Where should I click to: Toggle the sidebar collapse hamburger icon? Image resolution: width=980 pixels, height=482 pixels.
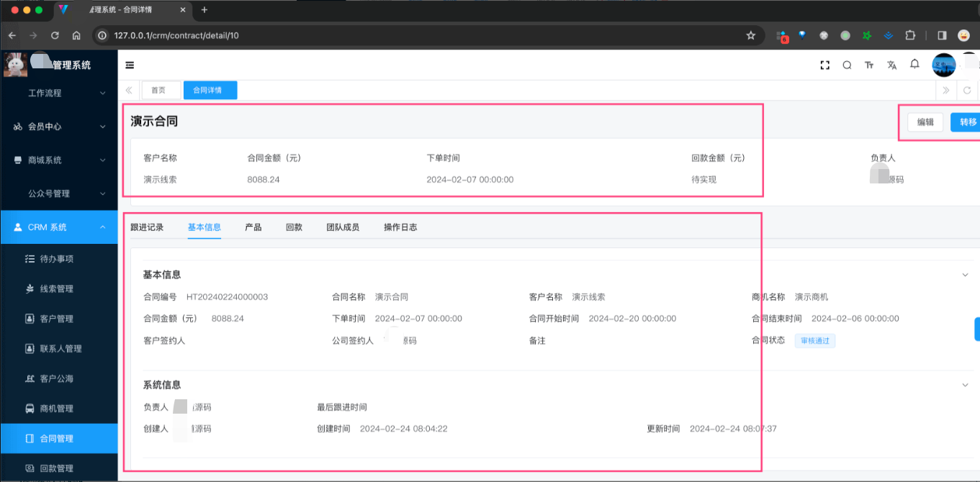pos(130,65)
